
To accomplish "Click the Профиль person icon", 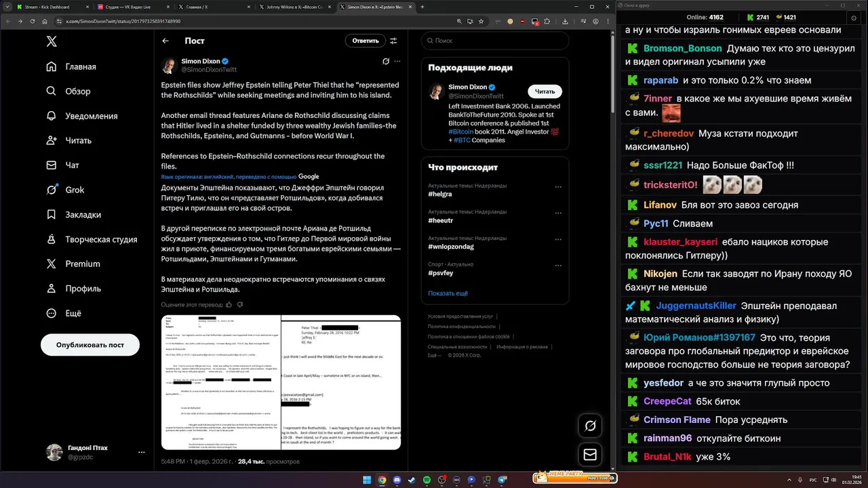I will (x=52, y=289).
